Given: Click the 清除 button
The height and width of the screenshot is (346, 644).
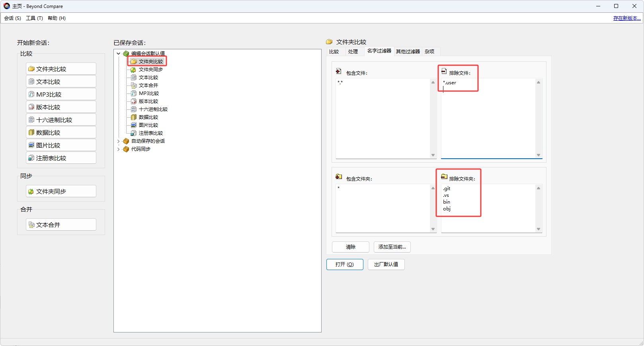Looking at the screenshot, I should pyautogui.click(x=351, y=247).
